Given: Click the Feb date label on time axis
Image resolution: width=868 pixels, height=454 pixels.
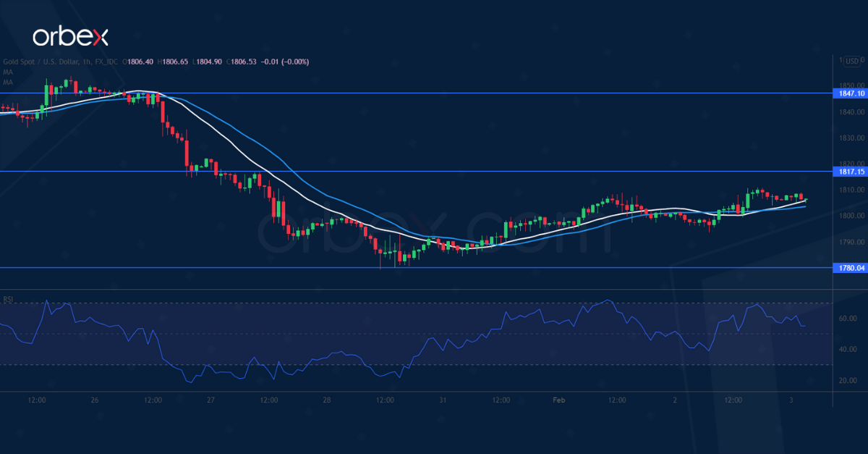Looking at the screenshot, I should (558, 400).
